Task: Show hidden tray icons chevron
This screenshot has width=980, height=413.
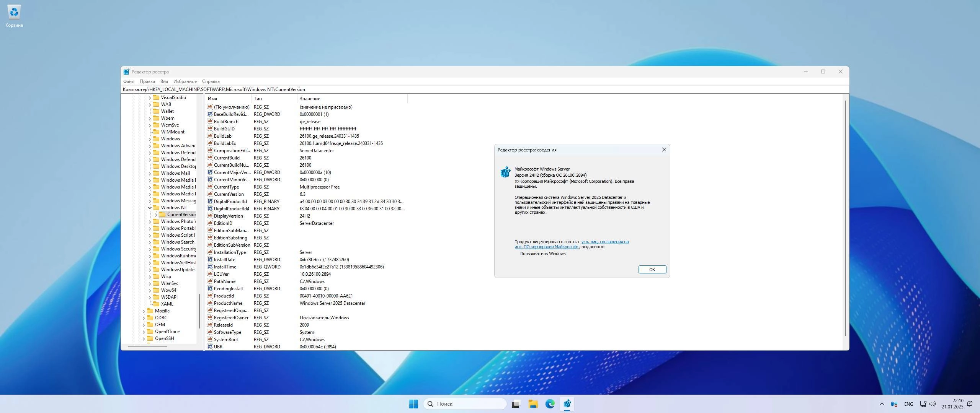Action: 882,404
